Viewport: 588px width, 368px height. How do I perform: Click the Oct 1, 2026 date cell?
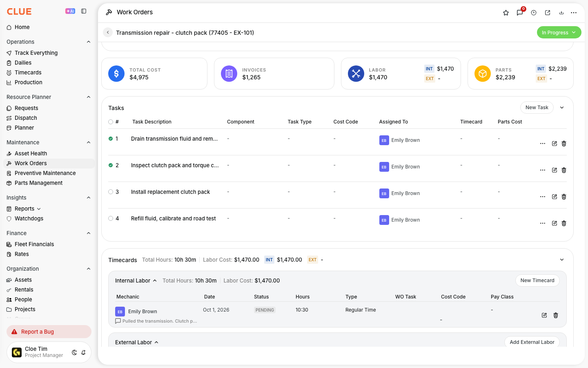pos(216,310)
